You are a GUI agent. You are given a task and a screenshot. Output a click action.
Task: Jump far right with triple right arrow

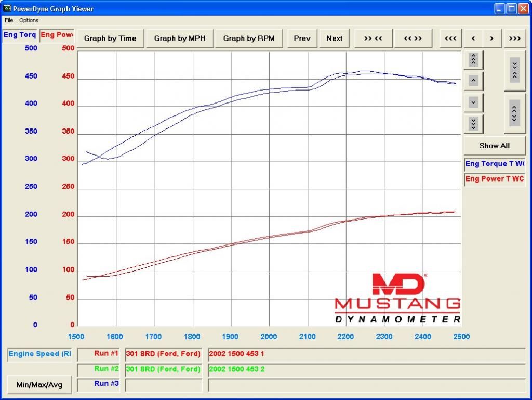click(515, 38)
